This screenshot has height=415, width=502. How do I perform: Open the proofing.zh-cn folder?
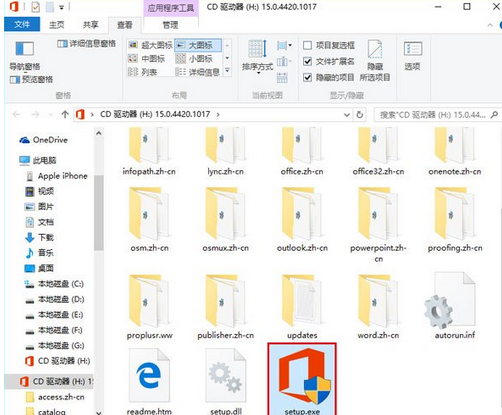[455, 220]
